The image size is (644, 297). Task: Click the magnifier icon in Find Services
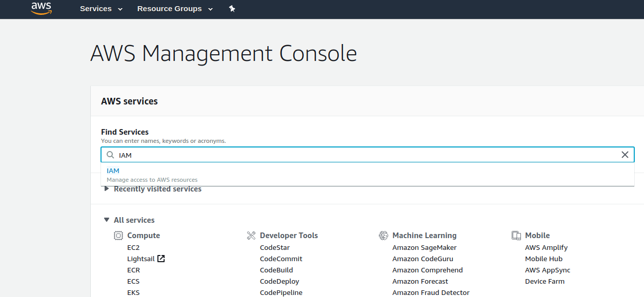click(110, 155)
